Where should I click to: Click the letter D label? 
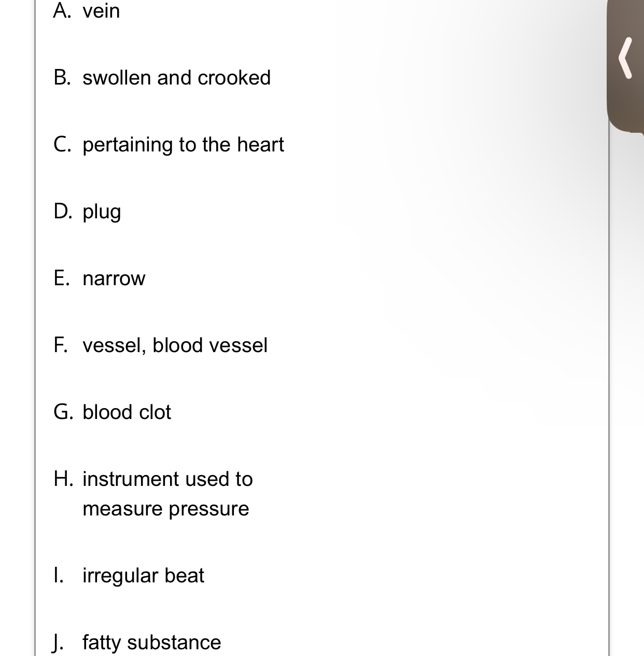point(62,212)
